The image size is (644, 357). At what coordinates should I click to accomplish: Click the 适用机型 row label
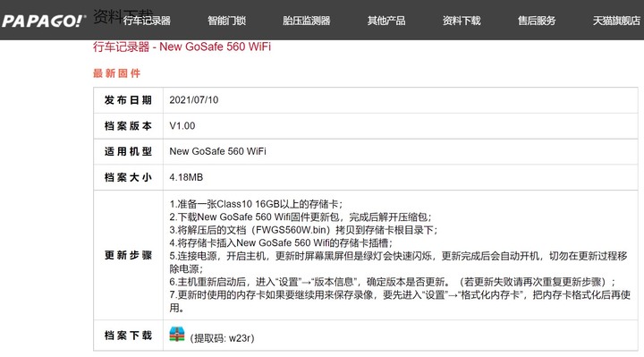[x=128, y=151]
